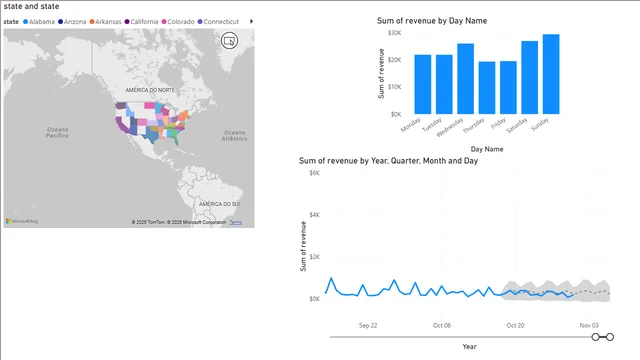Select Alabama in the state legend
640x360 pixels.
tap(39, 22)
